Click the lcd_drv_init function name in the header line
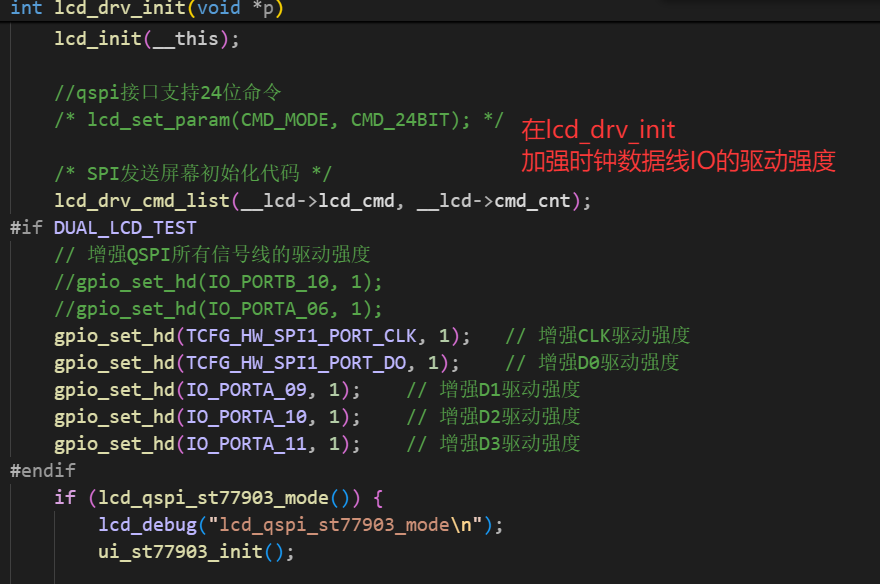 point(120,8)
